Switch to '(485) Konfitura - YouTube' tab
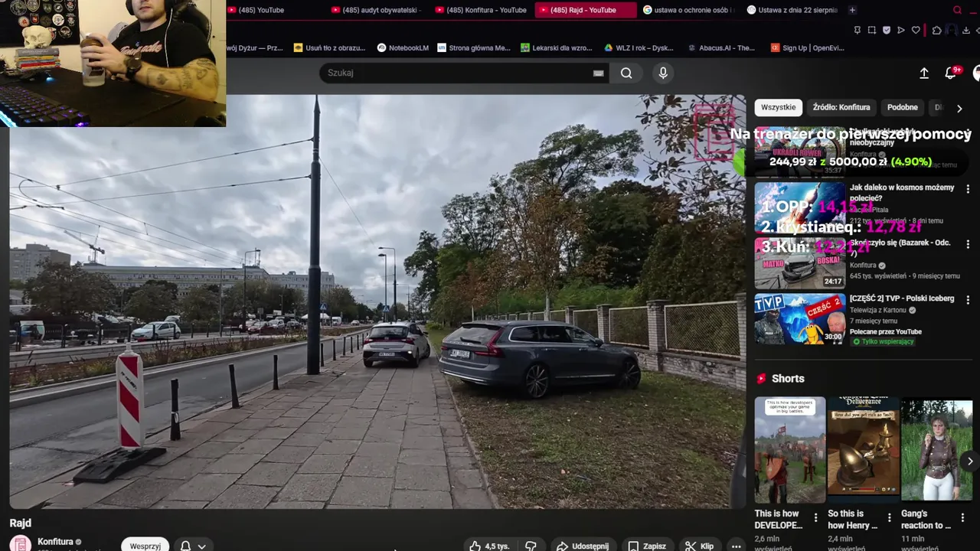Viewport: 980px width, 551px height. [x=482, y=10]
